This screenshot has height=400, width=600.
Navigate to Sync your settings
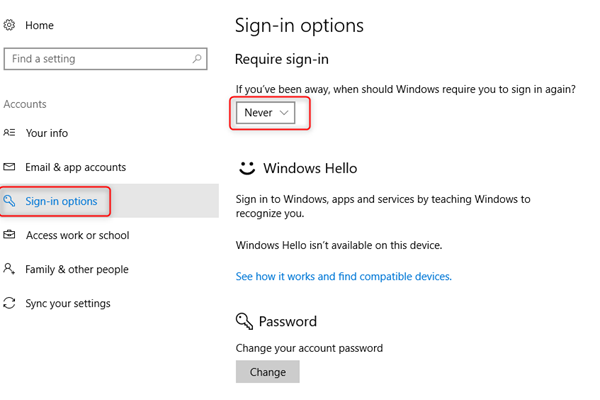pyautogui.click(x=68, y=303)
